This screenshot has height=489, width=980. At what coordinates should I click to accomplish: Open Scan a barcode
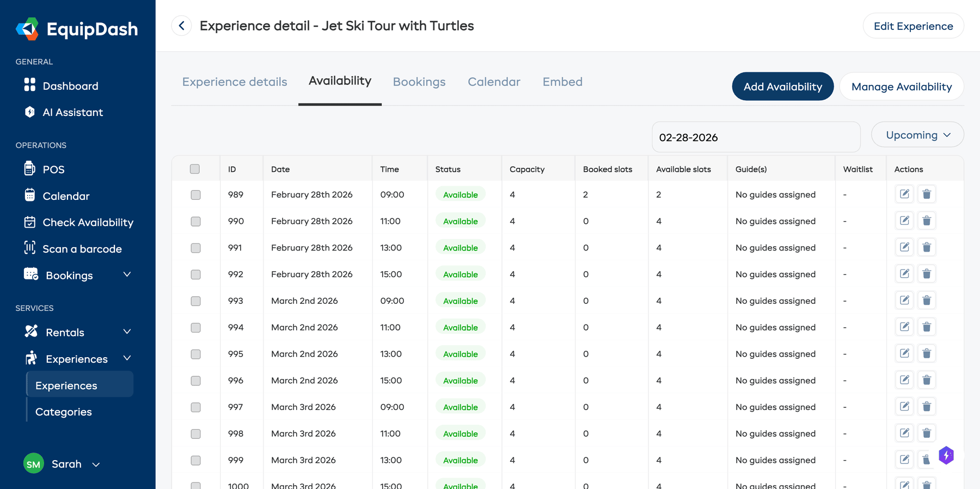pyautogui.click(x=72, y=249)
